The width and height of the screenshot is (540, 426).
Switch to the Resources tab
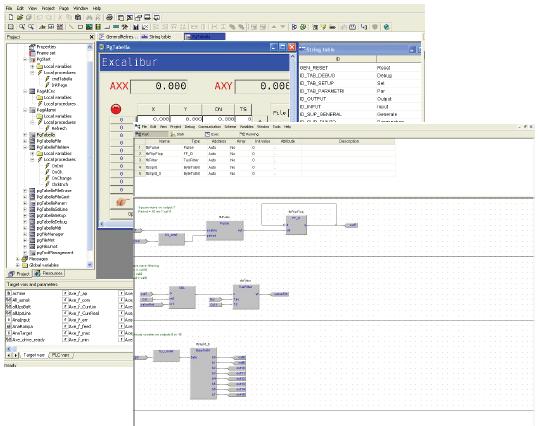tap(49, 273)
